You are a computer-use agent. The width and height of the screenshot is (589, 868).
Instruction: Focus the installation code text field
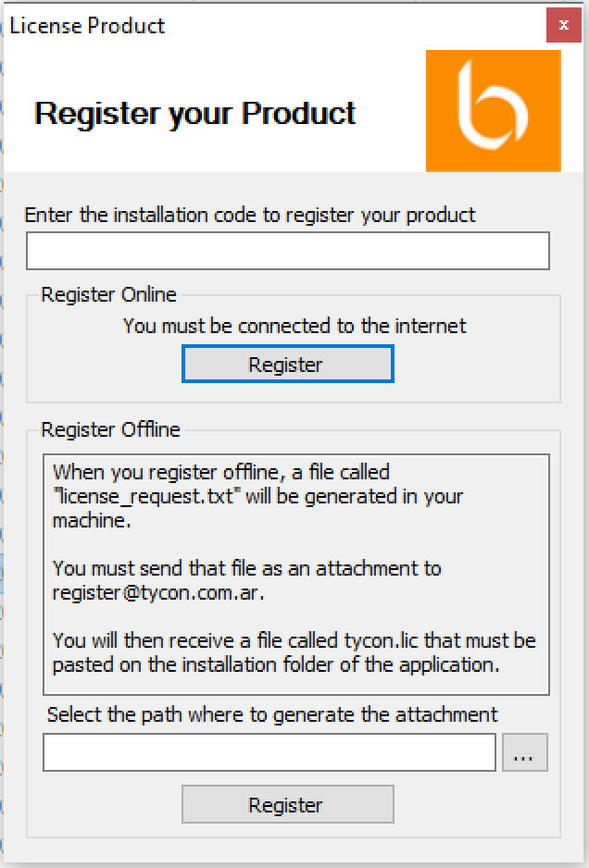[x=288, y=251]
